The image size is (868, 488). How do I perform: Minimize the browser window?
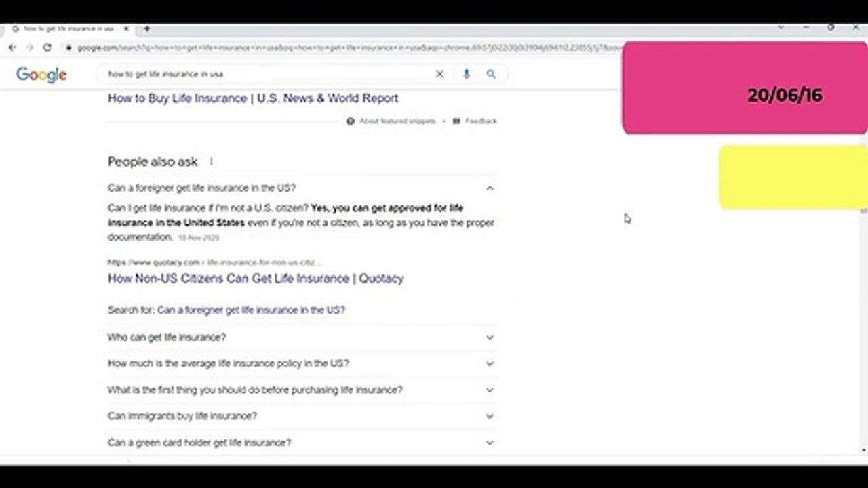806,28
